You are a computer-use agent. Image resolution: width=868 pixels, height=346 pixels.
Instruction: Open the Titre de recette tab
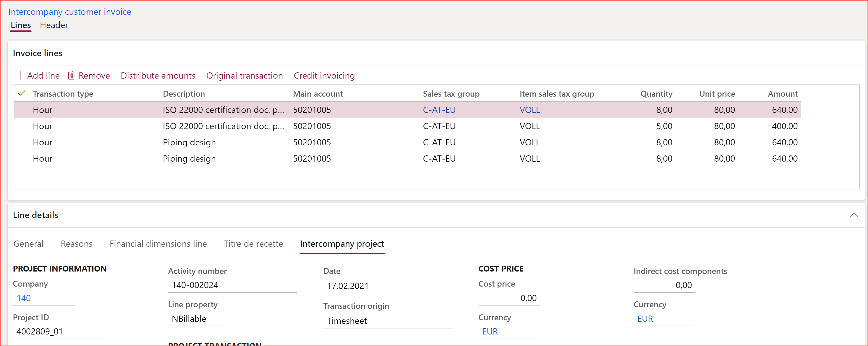[x=253, y=243]
